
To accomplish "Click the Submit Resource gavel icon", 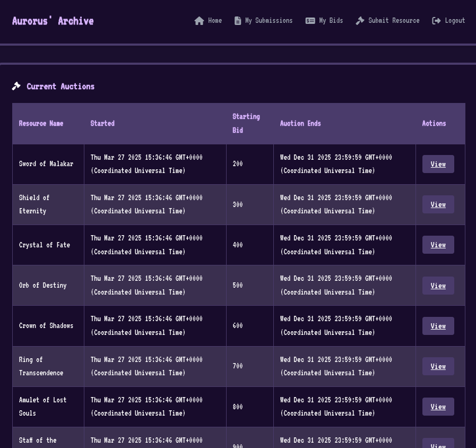I will tap(360, 21).
